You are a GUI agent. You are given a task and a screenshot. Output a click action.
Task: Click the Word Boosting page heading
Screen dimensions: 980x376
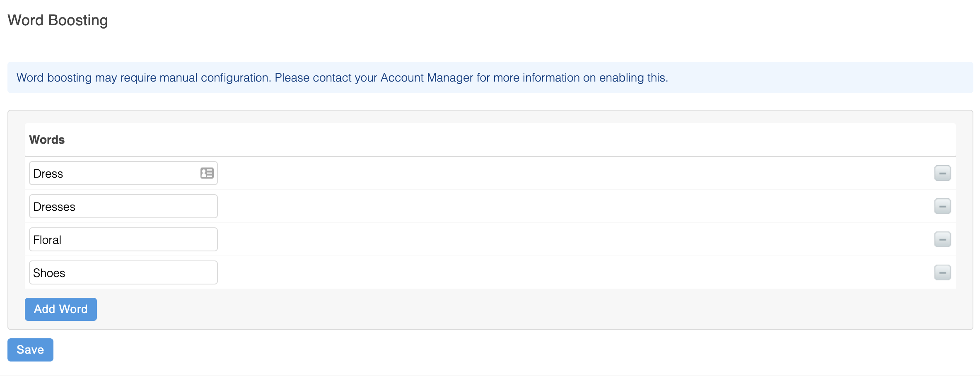pyautogui.click(x=58, y=20)
